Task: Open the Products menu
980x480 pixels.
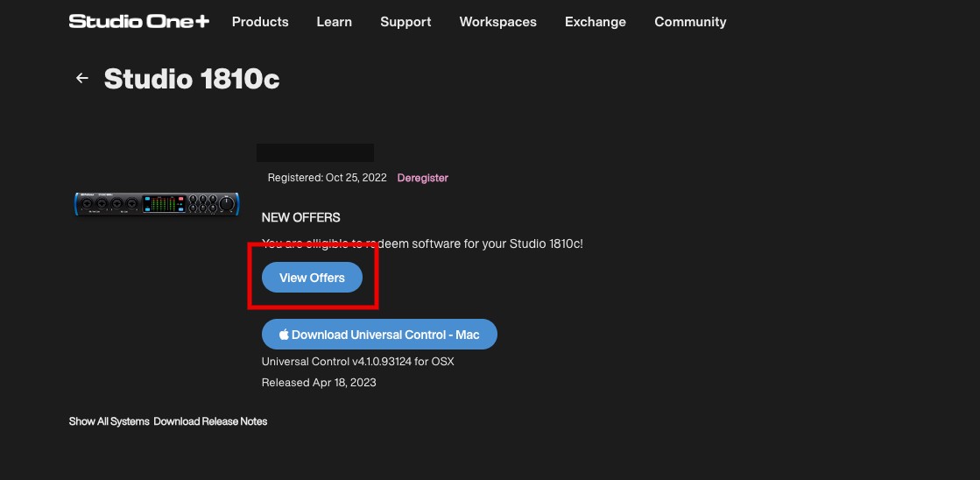Action: pyautogui.click(x=260, y=22)
